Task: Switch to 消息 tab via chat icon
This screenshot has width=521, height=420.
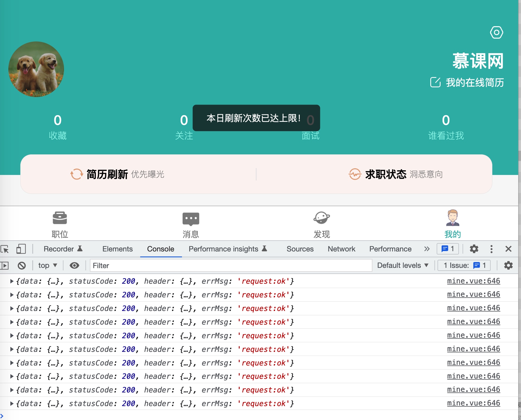Action: pyautogui.click(x=191, y=219)
